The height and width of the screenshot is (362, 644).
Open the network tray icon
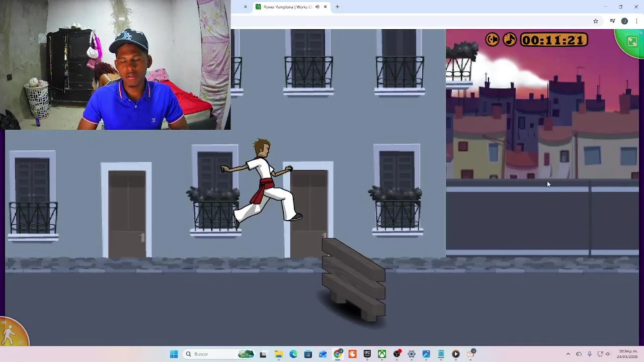pyautogui.click(x=600, y=354)
